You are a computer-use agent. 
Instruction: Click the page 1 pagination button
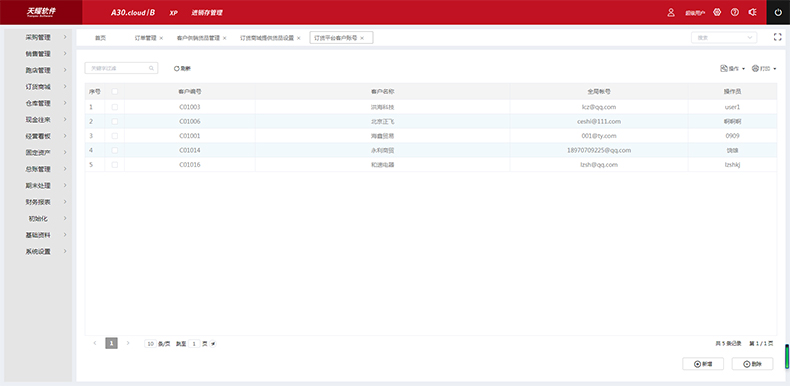pyautogui.click(x=111, y=343)
